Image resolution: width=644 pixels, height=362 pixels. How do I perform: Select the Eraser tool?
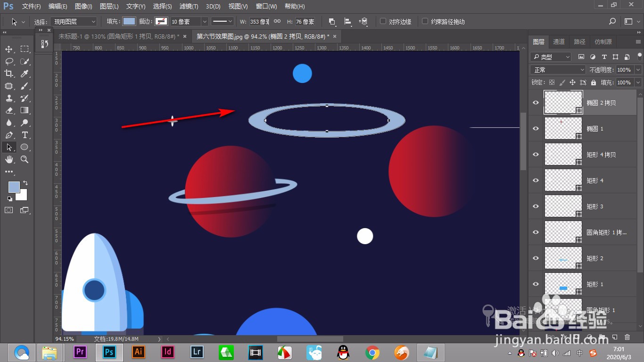9,110
